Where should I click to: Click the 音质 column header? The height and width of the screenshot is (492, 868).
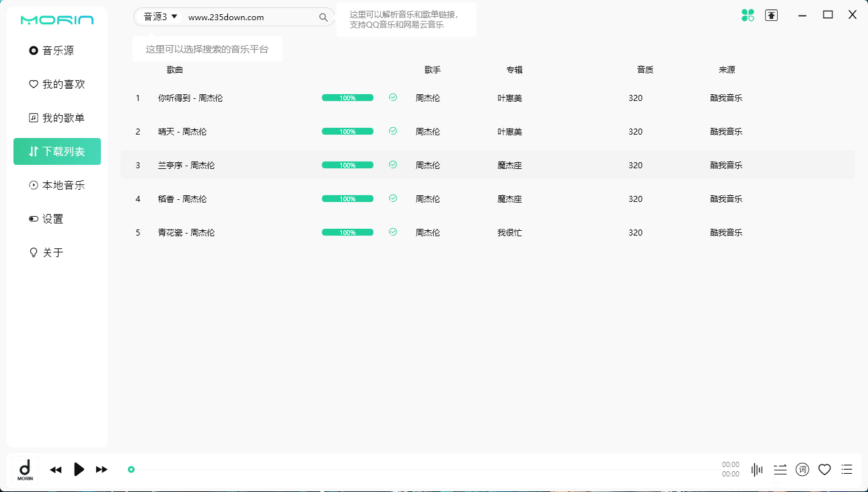645,70
